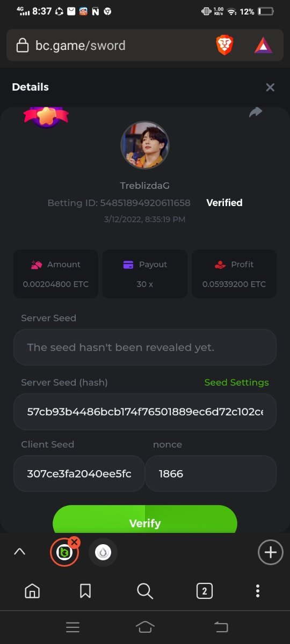Go to browser home page

[x=32, y=591]
